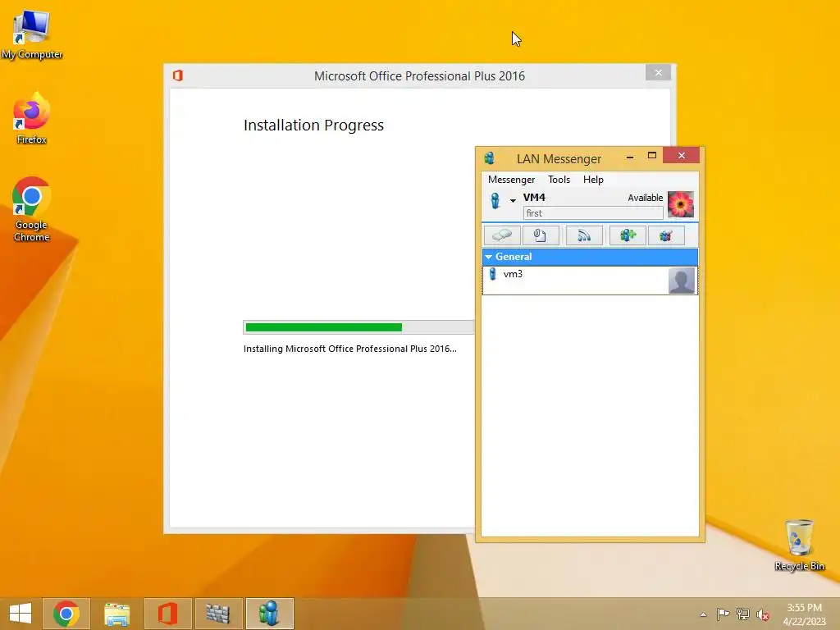Click the Office logo in installer title bar
This screenshot has width=840, height=630.
(178, 75)
